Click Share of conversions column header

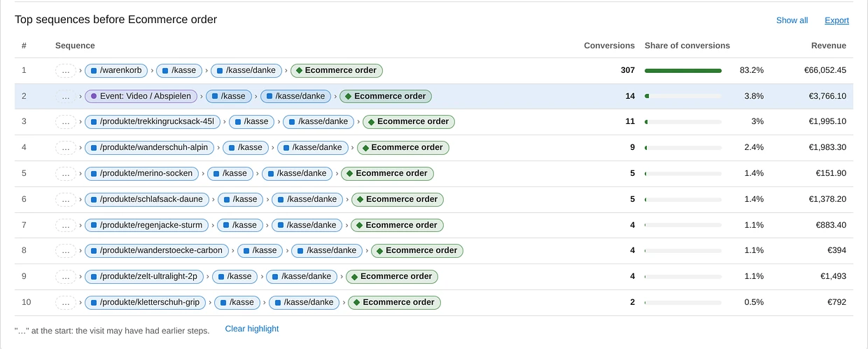(x=687, y=46)
